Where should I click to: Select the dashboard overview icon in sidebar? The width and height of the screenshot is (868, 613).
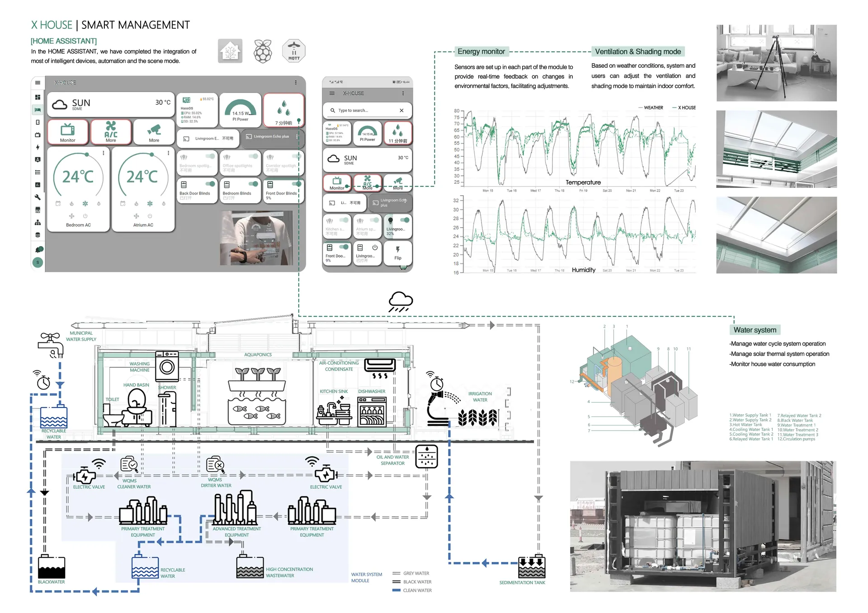coord(38,97)
